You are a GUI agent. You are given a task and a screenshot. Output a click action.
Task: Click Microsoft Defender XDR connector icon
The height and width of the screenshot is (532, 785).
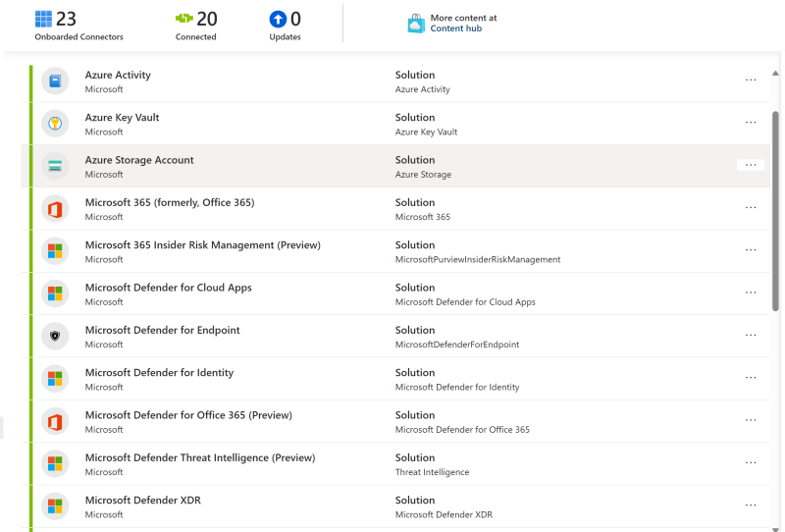[x=55, y=506]
